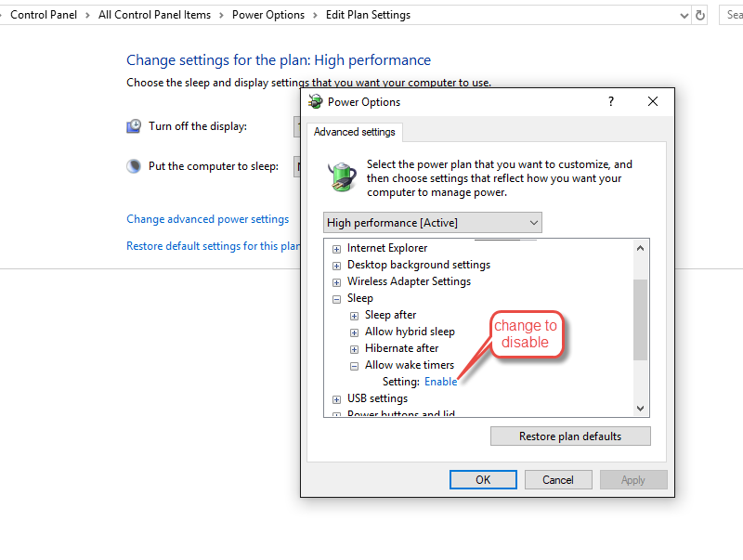Image resolution: width=743 pixels, height=560 pixels.
Task: Click Edit Plan Settings breadcrumb
Action: click(x=368, y=15)
